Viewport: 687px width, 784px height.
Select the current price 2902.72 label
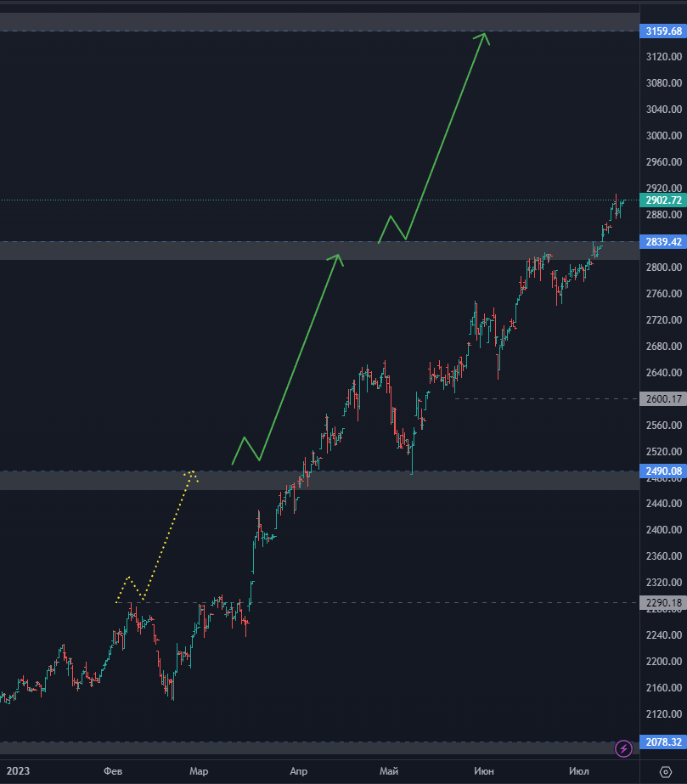(x=663, y=200)
